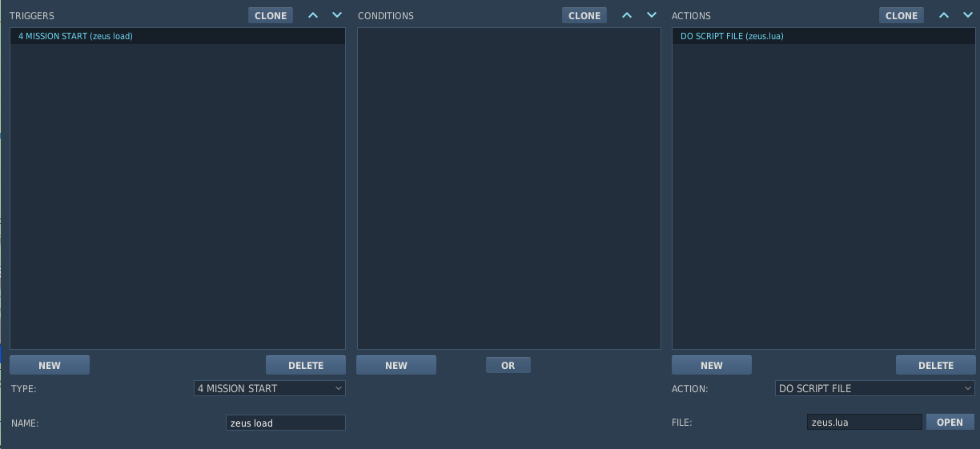Select the 'DO SCRIPT FILE (zeus.lua)' action entry
Screen dimensions: 980x449
point(732,36)
